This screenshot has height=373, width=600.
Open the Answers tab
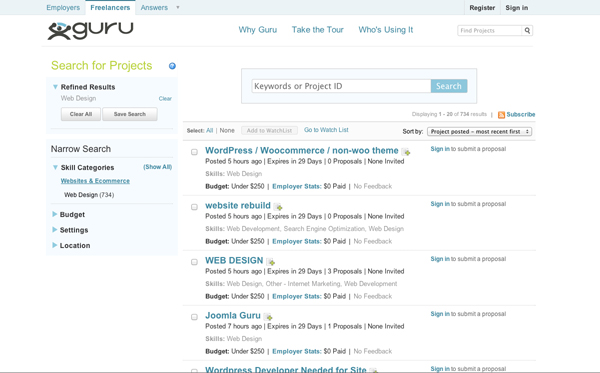[154, 8]
